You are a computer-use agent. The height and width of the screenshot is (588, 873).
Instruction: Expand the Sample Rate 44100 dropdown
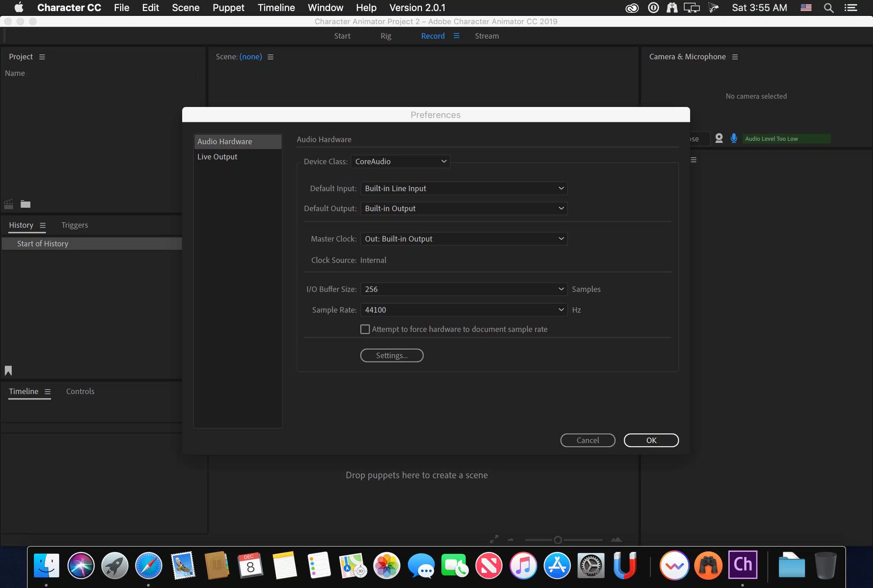click(x=463, y=310)
